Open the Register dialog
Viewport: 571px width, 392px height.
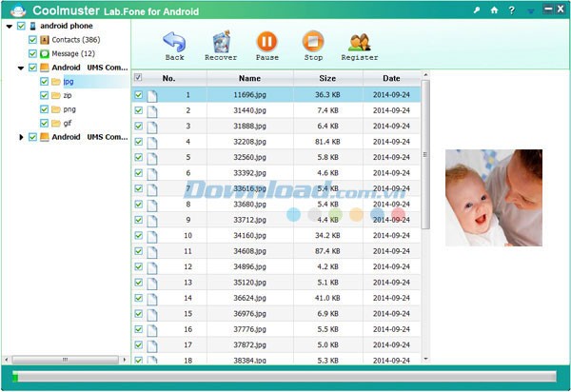[360, 42]
